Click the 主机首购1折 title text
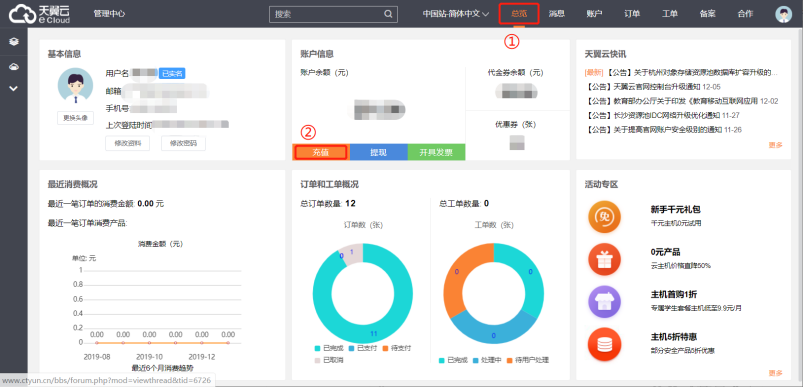Screen dimensions: 804x387 pyautogui.click(x=673, y=294)
